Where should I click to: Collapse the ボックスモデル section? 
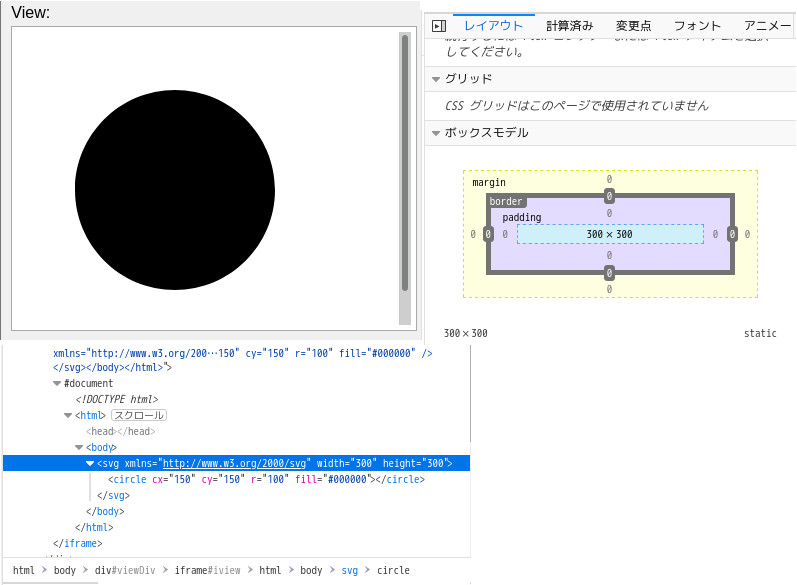(x=436, y=133)
